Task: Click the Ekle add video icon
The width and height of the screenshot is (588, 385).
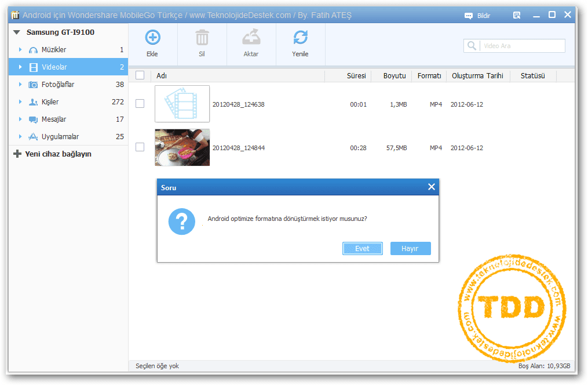Action: pos(152,37)
